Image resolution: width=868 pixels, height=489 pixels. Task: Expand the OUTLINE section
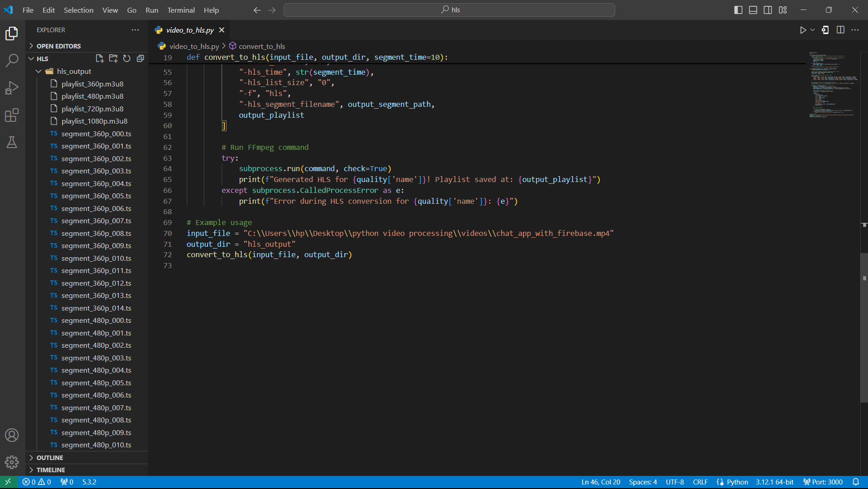tap(50, 458)
